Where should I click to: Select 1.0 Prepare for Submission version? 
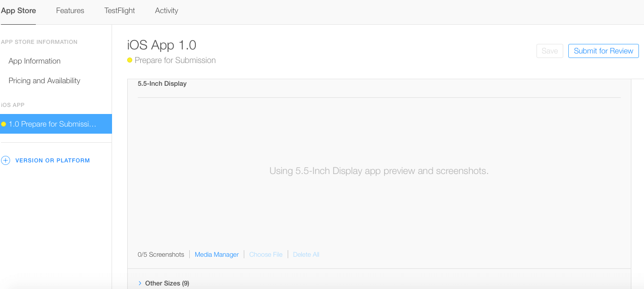click(56, 124)
